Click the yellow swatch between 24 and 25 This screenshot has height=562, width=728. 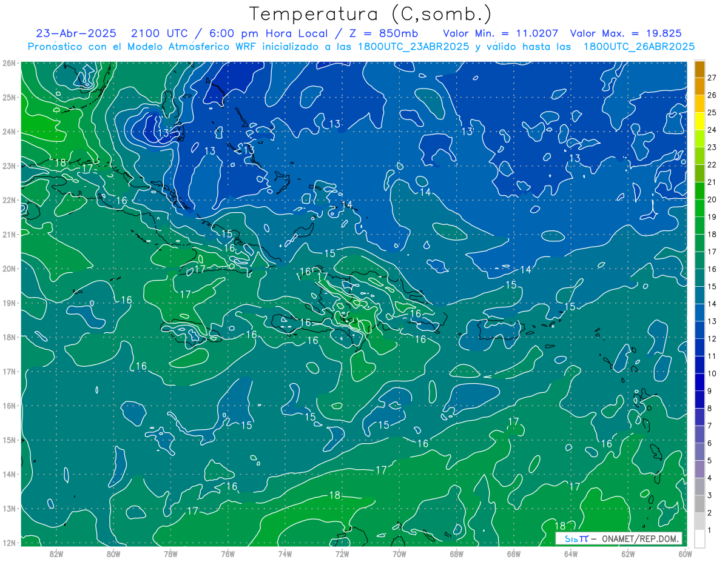(699, 121)
